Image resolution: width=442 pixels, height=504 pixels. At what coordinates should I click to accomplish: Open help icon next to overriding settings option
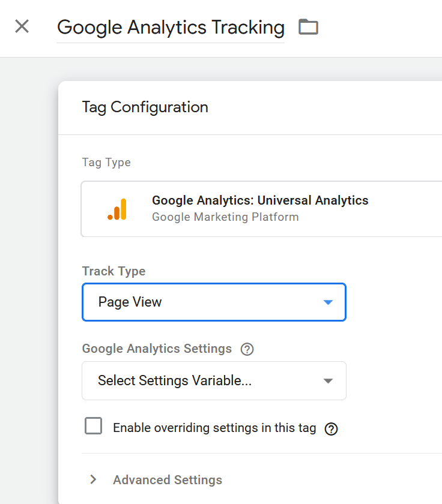(x=331, y=429)
